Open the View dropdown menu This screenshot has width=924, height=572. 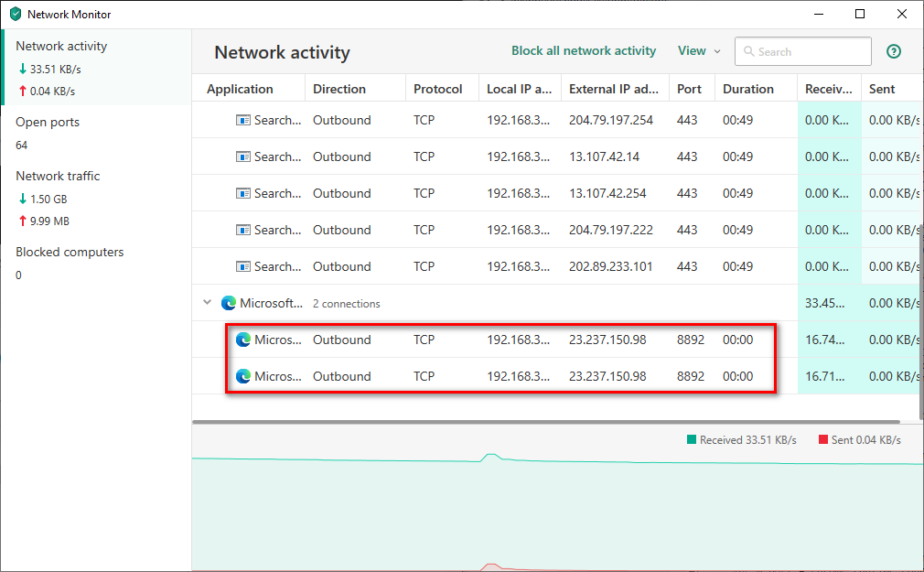pos(699,51)
